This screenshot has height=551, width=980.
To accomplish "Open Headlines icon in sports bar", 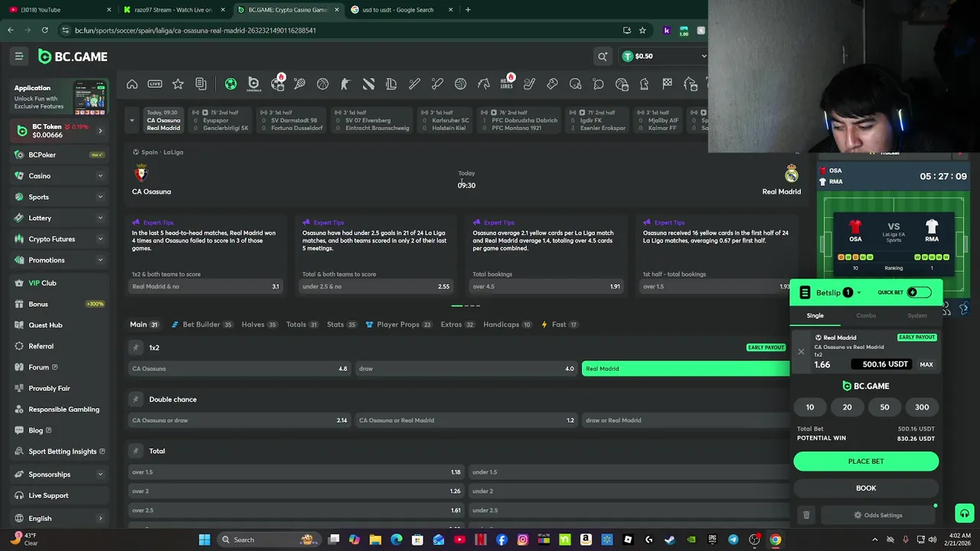I will click(507, 84).
